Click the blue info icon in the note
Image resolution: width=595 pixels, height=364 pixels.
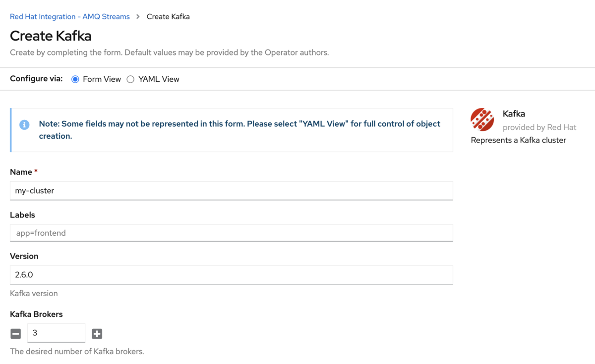(x=24, y=125)
